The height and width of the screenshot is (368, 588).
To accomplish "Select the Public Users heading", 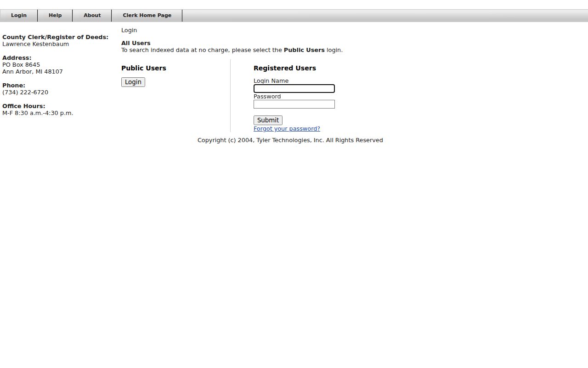I will click(x=144, y=68).
